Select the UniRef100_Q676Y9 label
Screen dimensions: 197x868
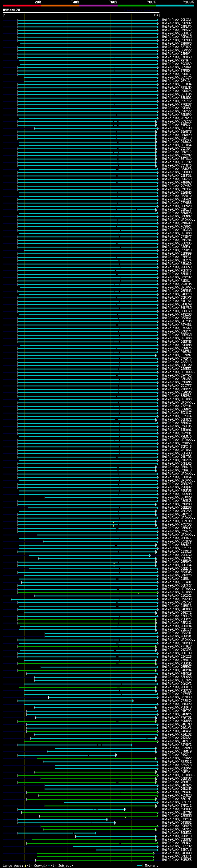point(176,118)
